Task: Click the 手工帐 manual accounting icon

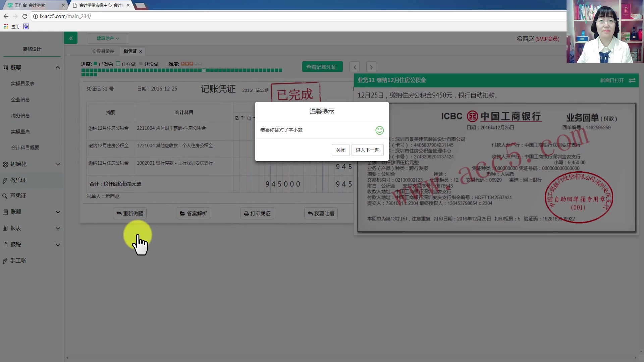Action: 5,260
